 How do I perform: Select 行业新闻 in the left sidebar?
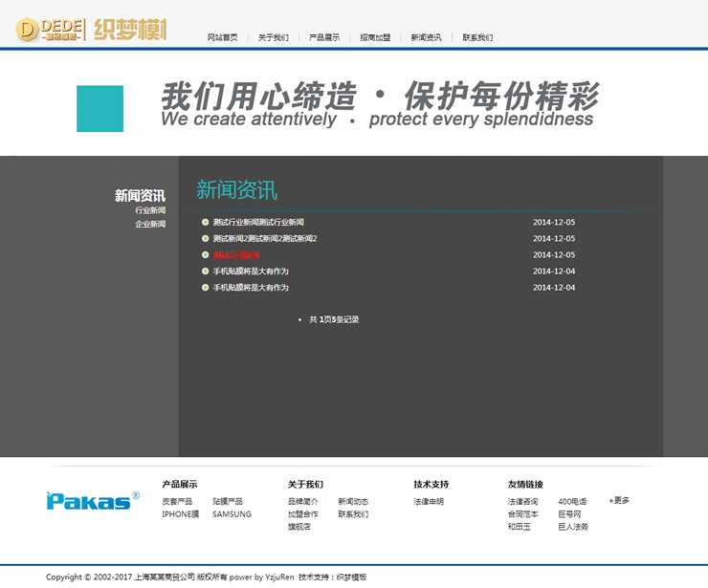tap(150, 210)
